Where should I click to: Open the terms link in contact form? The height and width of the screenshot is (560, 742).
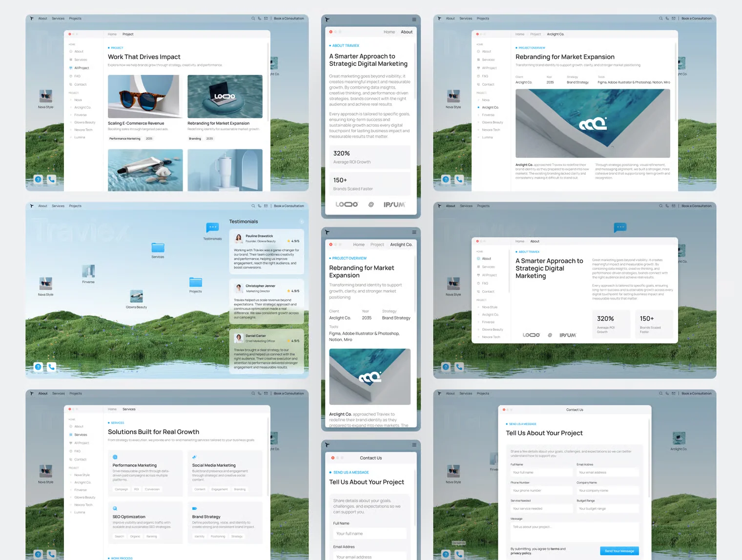coord(555,549)
